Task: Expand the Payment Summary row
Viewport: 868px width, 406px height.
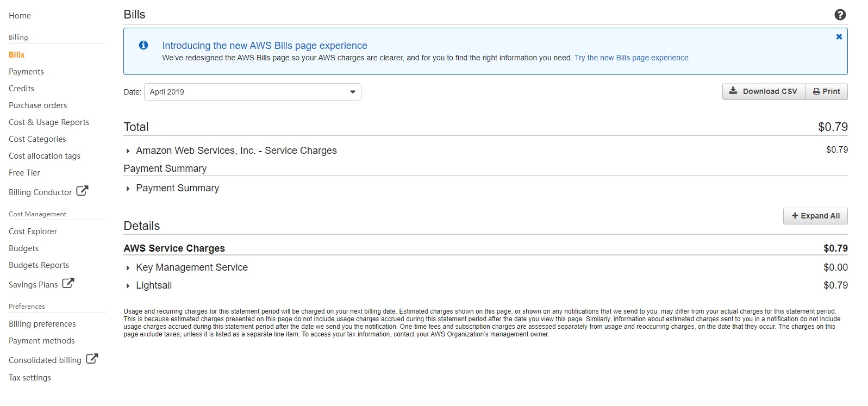Action: tap(128, 189)
